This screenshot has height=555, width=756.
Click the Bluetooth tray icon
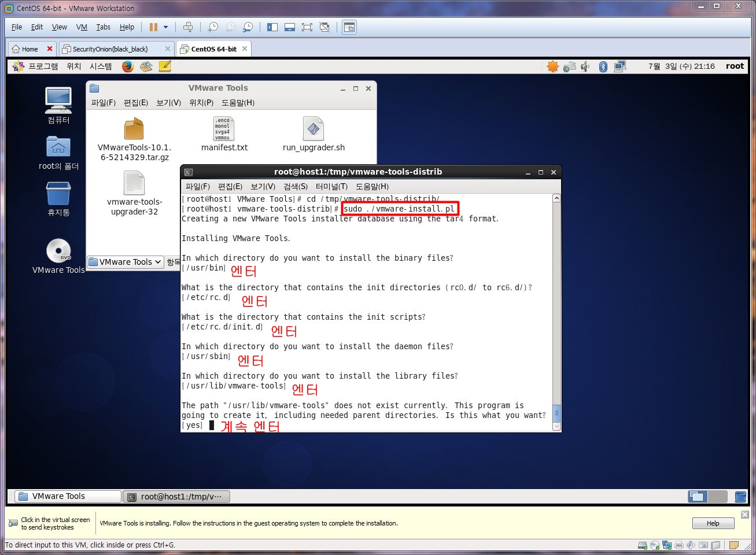(603, 66)
